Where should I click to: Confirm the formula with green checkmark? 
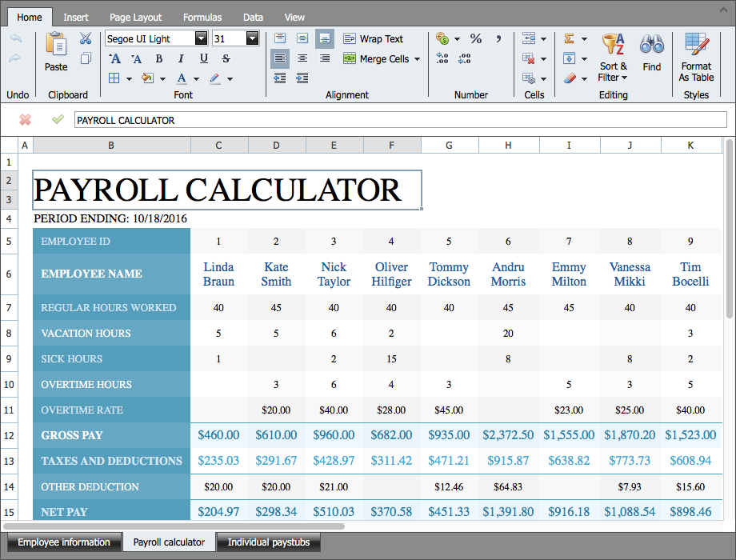coord(58,120)
